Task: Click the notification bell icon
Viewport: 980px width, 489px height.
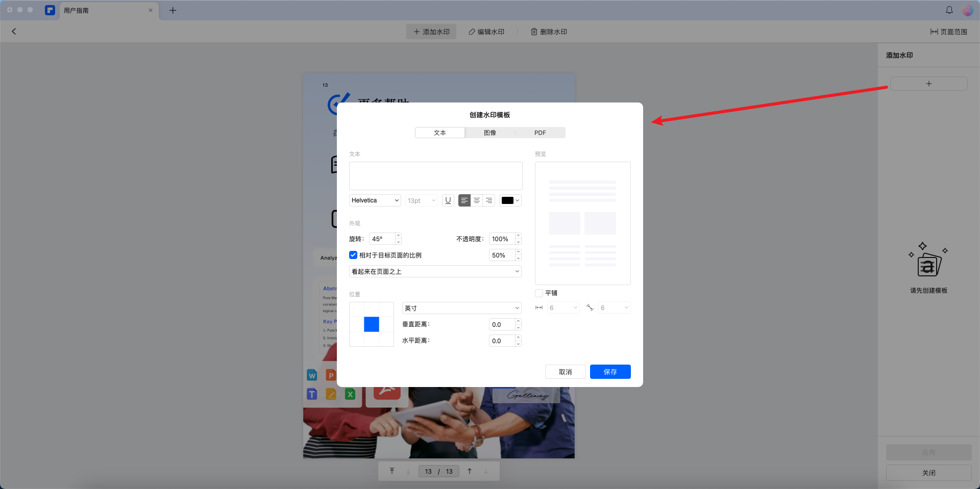Action: click(948, 10)
